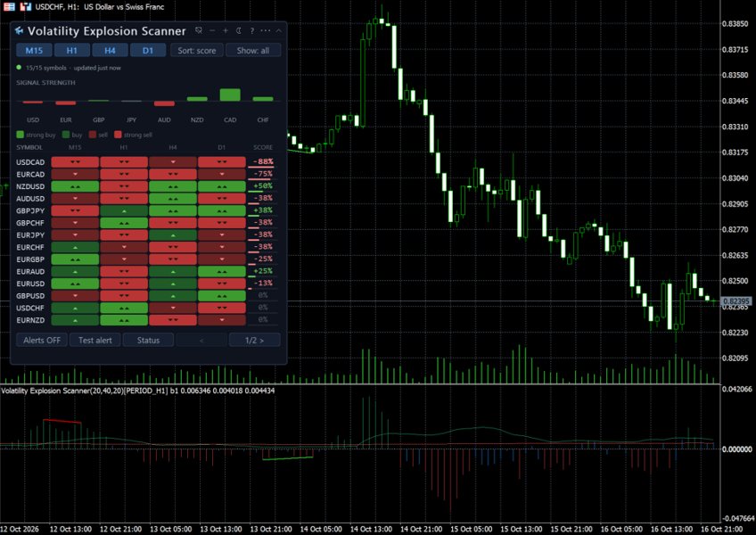The height and width of the screenshot is (535, 756).
Task: Click the 15/15 symbols status text
Action: click(x=46, y=68)
